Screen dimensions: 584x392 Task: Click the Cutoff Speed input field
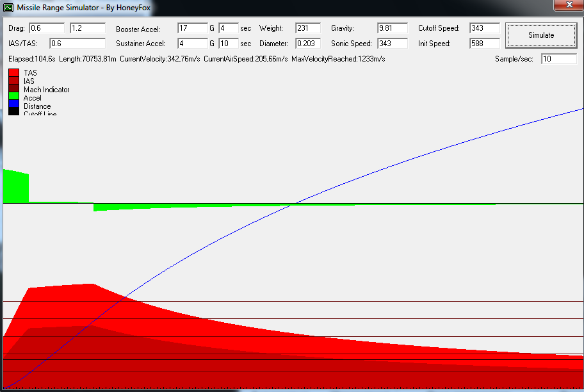[x=485, y=28]
